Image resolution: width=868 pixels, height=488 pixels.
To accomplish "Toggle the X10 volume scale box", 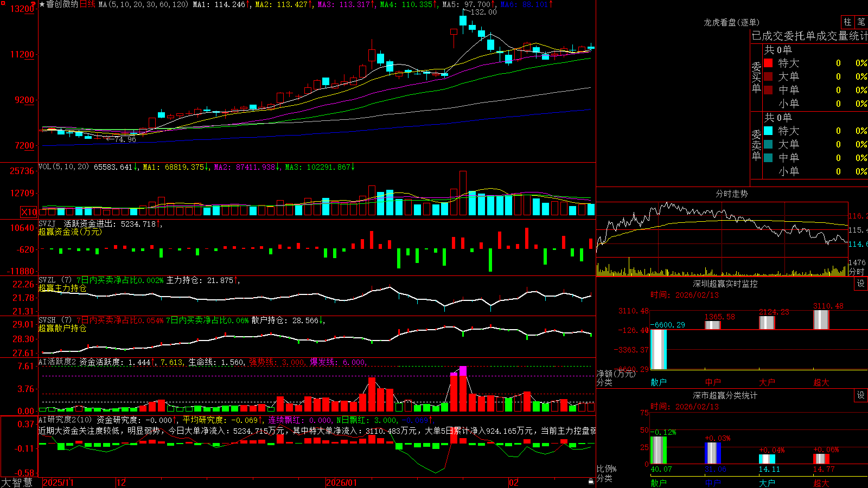I will [29, 212].
